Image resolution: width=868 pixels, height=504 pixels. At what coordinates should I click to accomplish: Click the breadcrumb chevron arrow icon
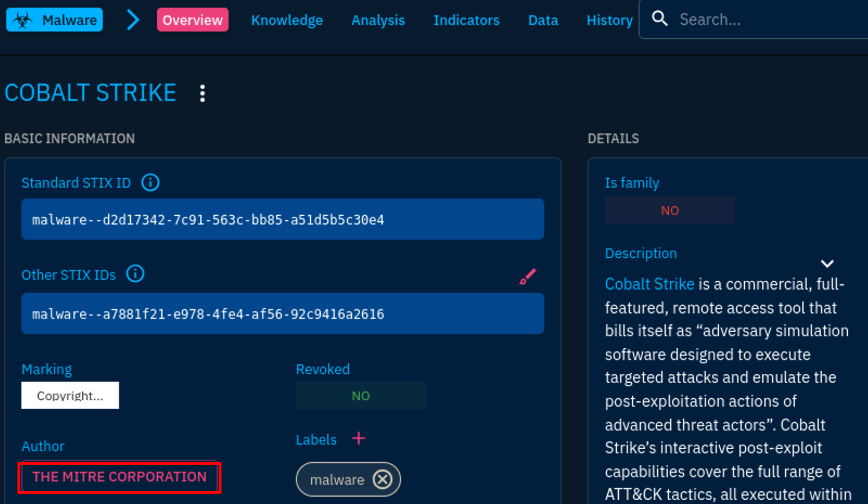(x=133, y=20)
